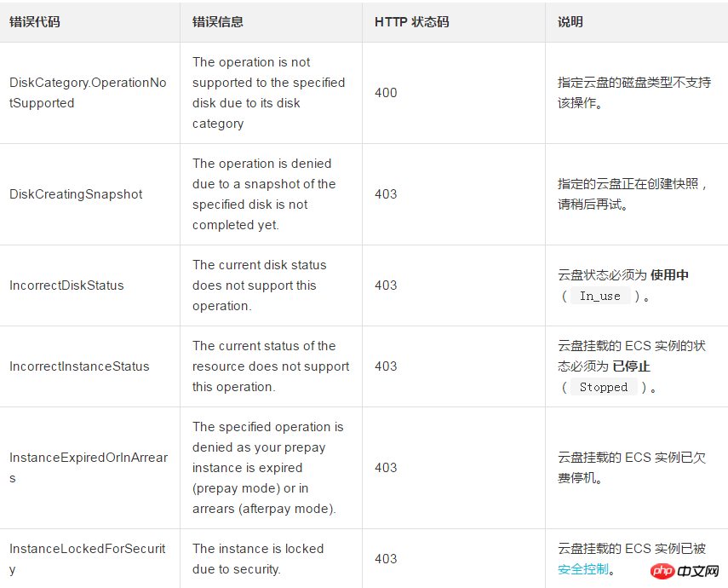
Task: Click the In_use inline code tag
Action: (x=600, y=296)
